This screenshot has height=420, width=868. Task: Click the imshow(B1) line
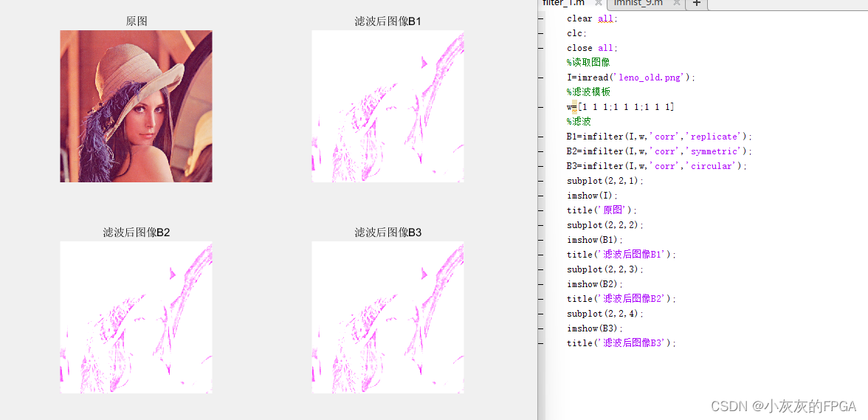(x=595, y=240)
